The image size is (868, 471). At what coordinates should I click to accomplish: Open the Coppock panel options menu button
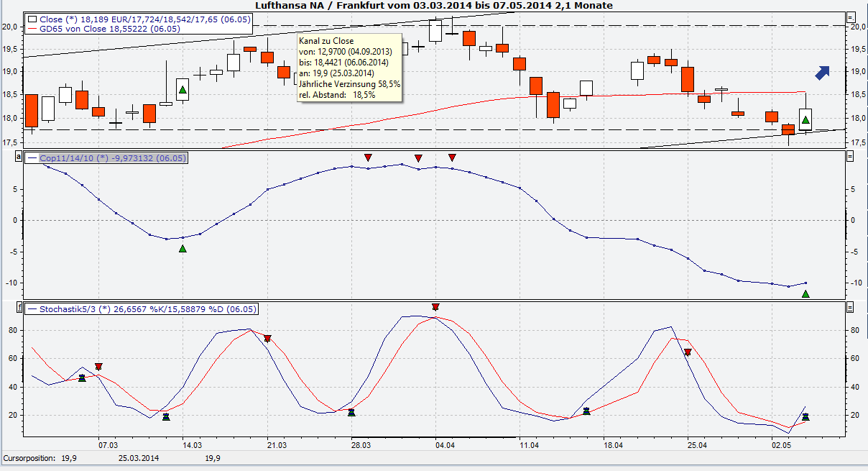[851, 156]
